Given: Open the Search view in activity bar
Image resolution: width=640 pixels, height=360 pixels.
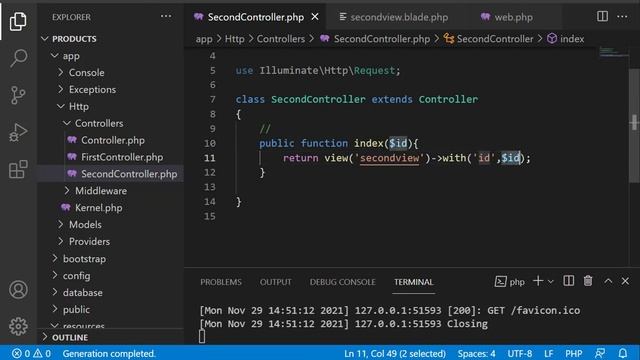Looking at the screenshot, I should pos(18,58).
